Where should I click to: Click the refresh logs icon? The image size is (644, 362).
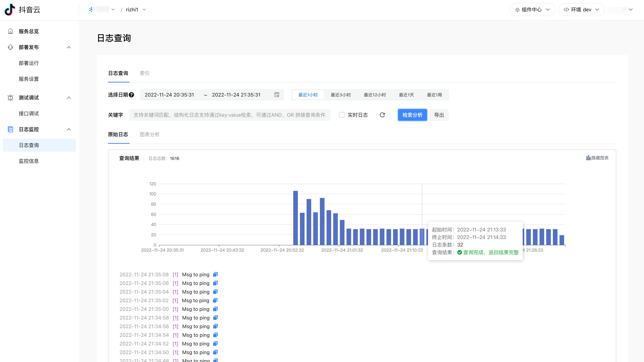[x=382, y=115]
